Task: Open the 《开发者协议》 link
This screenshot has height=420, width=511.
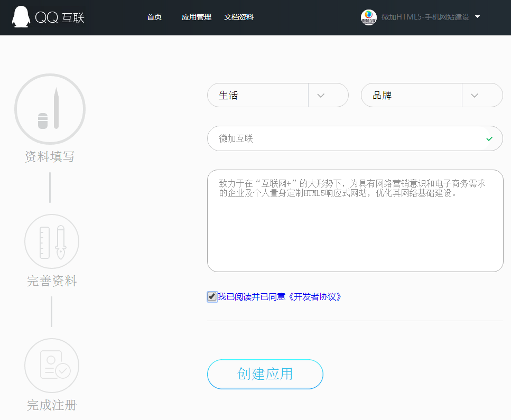Action: (314, 297)
